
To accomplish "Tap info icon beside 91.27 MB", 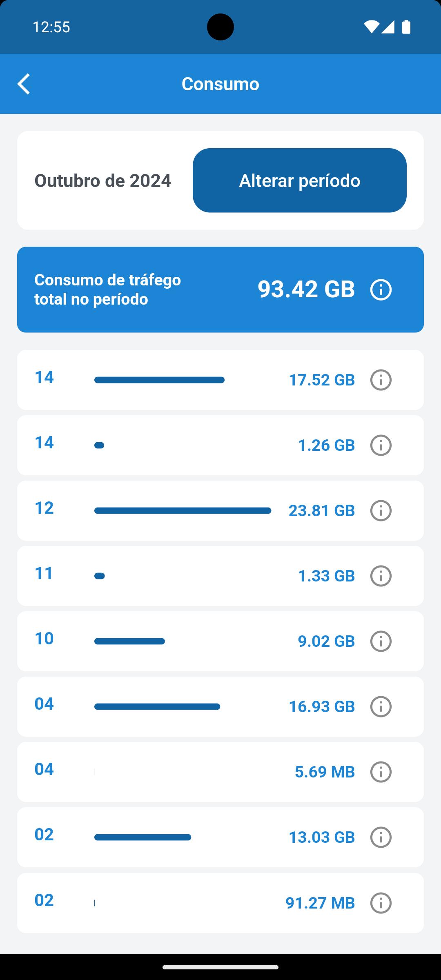I will (x=381, y=903).
